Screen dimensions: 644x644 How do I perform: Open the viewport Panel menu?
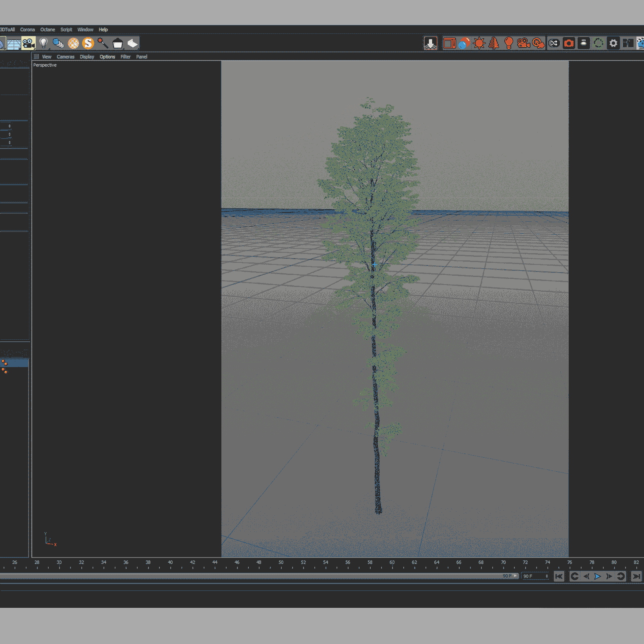coord(142,57)
